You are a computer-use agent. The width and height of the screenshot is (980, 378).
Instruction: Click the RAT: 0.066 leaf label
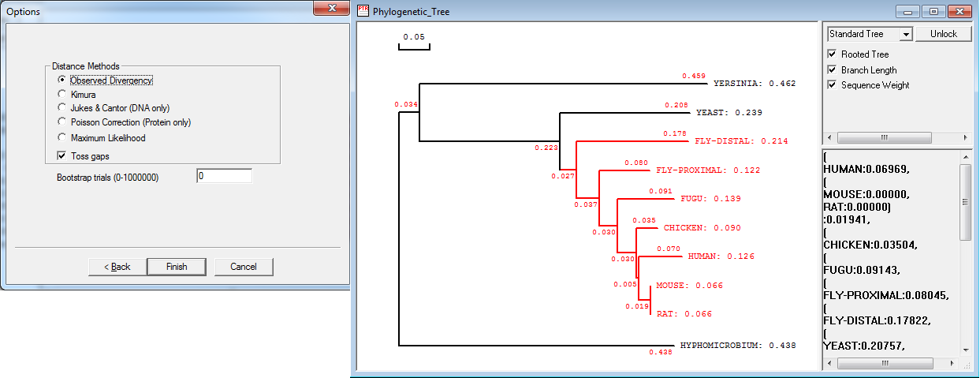pos(684,314)
